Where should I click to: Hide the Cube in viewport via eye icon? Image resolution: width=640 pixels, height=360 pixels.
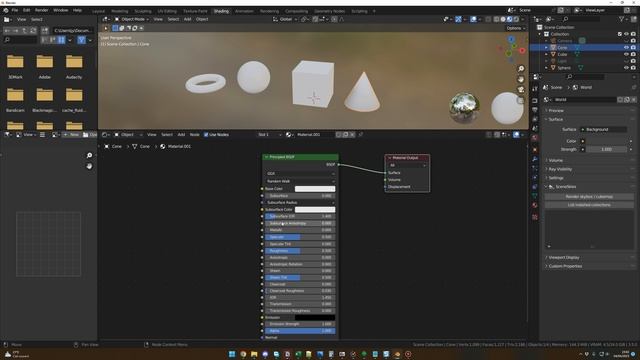pyautogui.click(x=626, y=54)
